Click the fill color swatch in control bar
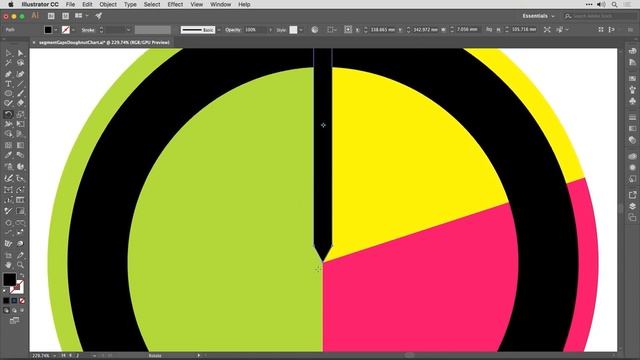 pyautogui.click(x=48, y=30)
